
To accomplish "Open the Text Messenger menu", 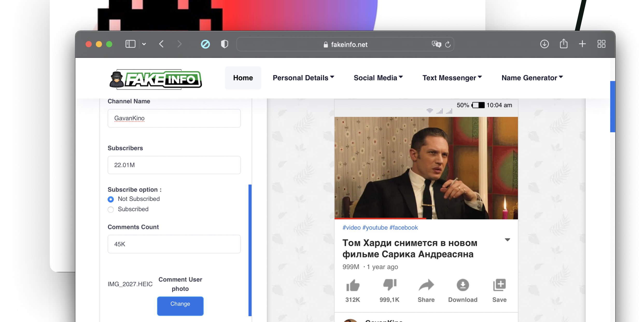I will click(x=452, y=77).
